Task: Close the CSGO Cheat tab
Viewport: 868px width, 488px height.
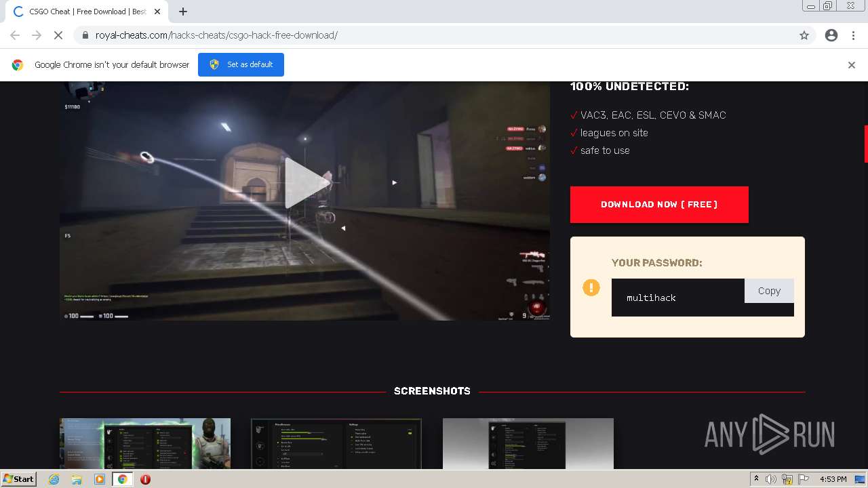Action: [157, 12]
